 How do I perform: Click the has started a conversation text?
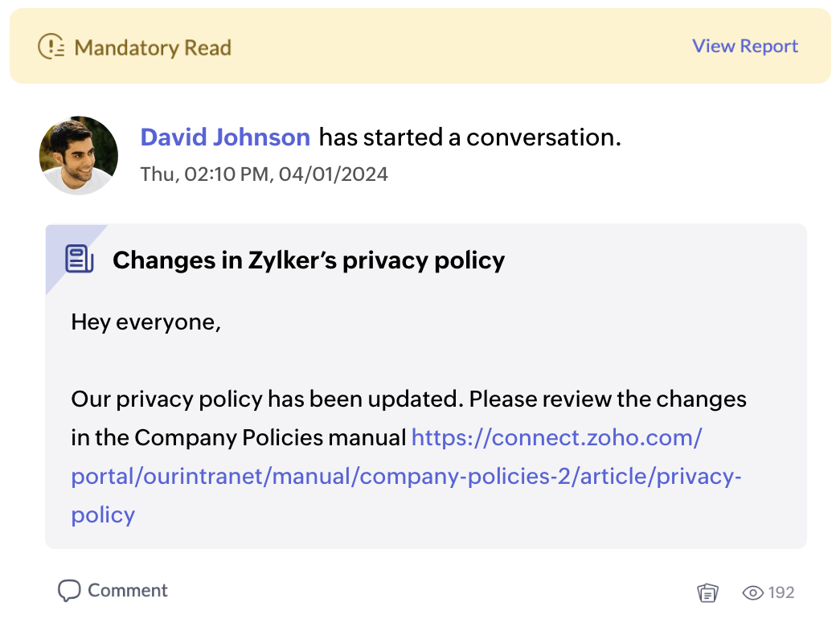[469, 137]
